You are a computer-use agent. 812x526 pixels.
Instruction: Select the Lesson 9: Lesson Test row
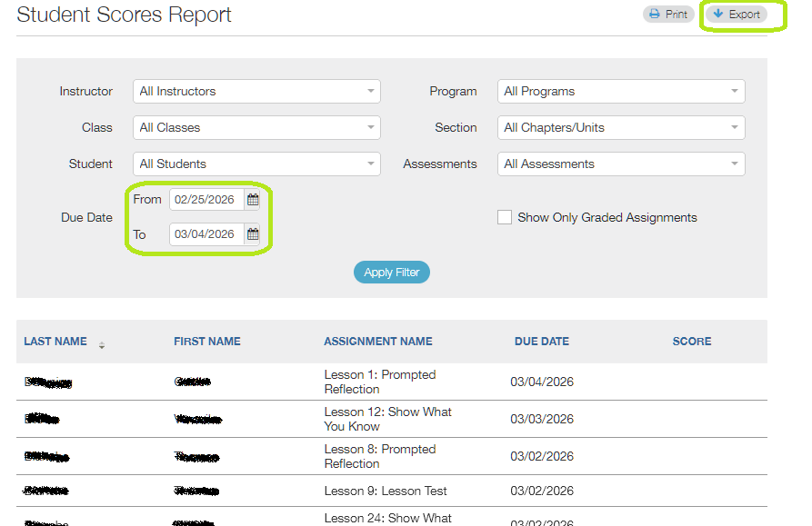tap(392, 491)
